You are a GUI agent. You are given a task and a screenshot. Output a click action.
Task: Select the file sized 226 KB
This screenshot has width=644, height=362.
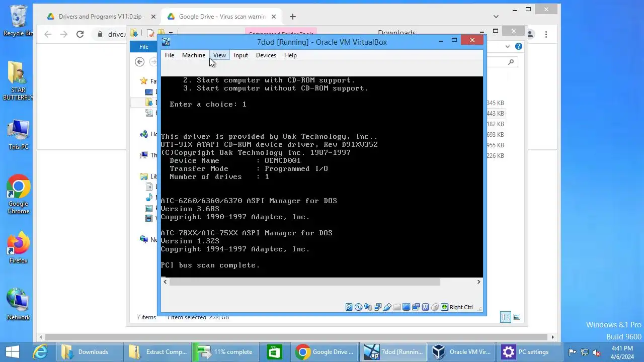click(495, 156)
